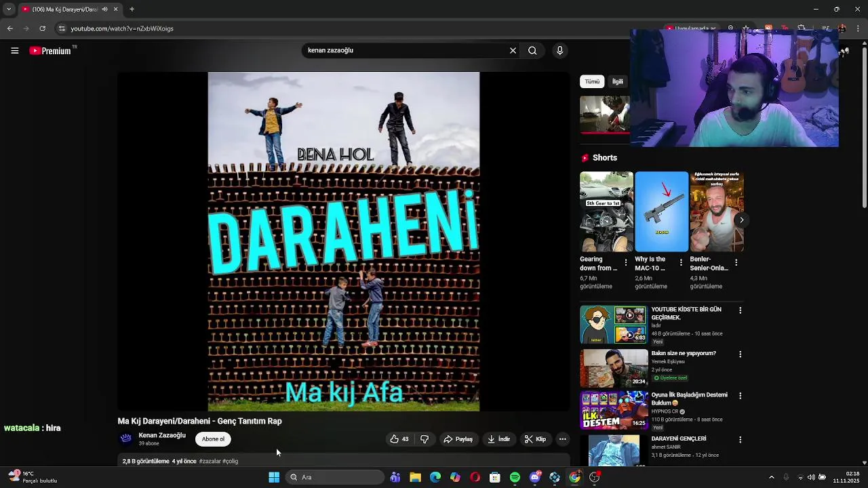Open the MAC-10 Short thumbnail

coord(661,211)
